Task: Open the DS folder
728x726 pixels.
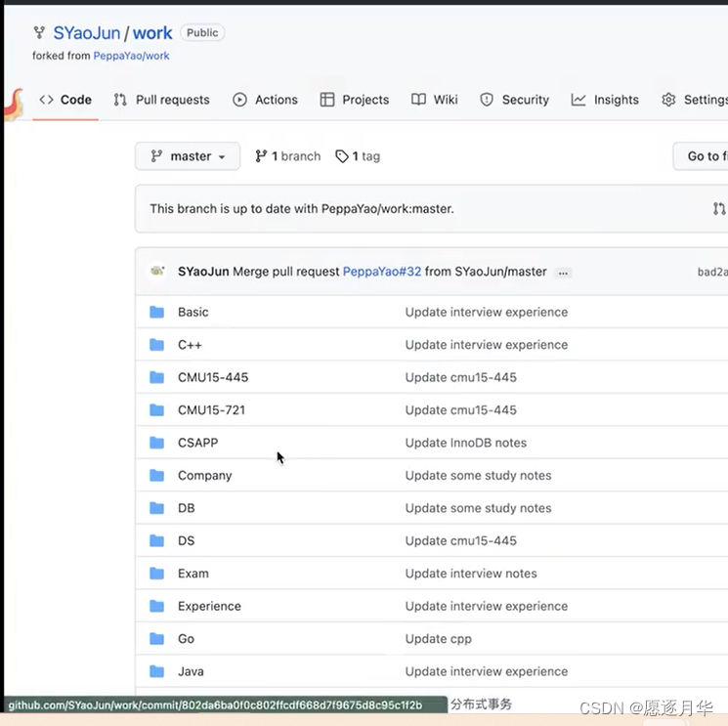Action: point(187,540)
